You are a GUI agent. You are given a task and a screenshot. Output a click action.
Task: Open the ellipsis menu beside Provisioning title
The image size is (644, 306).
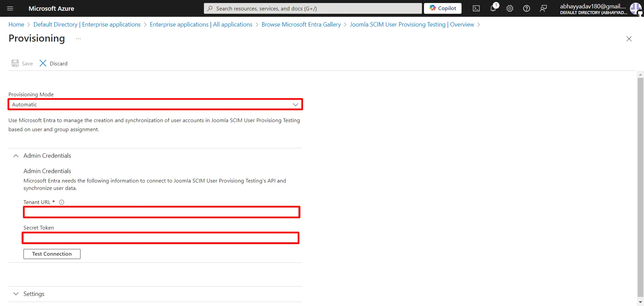pyautogui.click(x=78, y=39)
